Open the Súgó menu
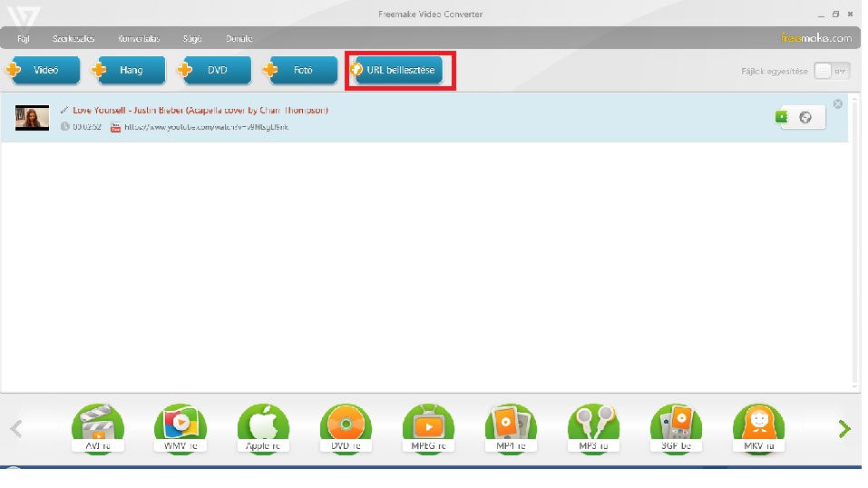Viewport: 868px width, 488px height. point(192,39)
